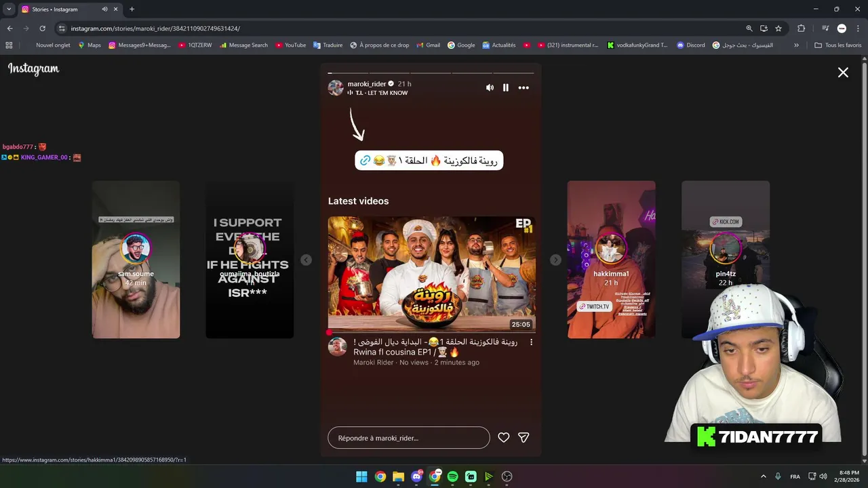Mute tab via the speaker icon on Stories tab

104,9
